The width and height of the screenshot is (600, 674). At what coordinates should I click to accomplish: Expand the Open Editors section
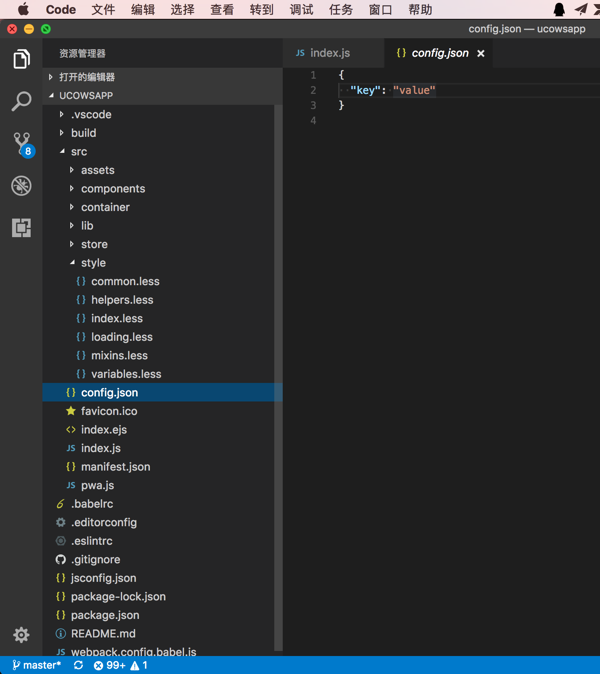[86, 77]
